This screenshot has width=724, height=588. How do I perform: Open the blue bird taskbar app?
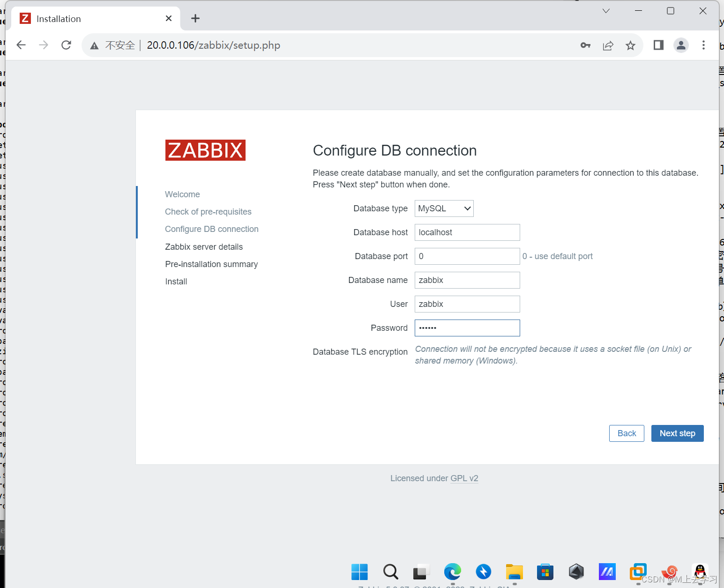[483, 572]
